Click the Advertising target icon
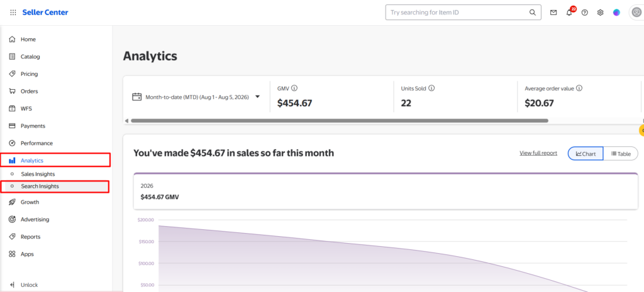The width and height of the screenshot is (644, 292). coord(13,219)
